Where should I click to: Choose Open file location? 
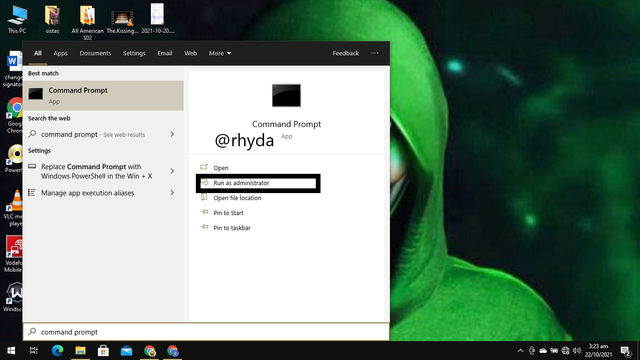coord(237,198)
